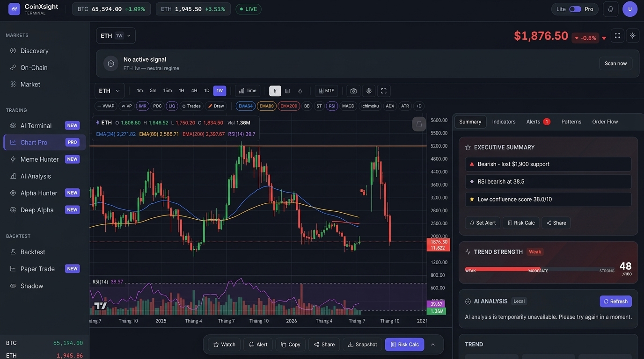Enable the MACD indicator chip
The image size is (644, 359).
coord(348,106)
